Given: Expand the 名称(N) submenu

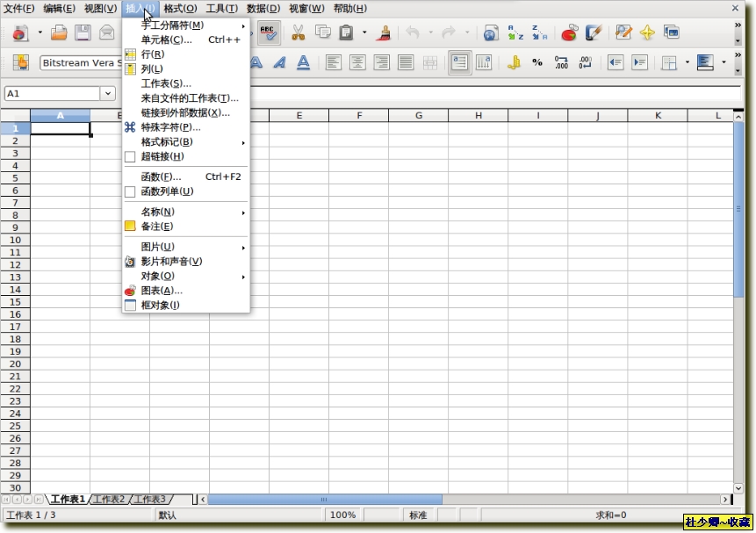Looking at the screenshot, I should tap(158, 212).
